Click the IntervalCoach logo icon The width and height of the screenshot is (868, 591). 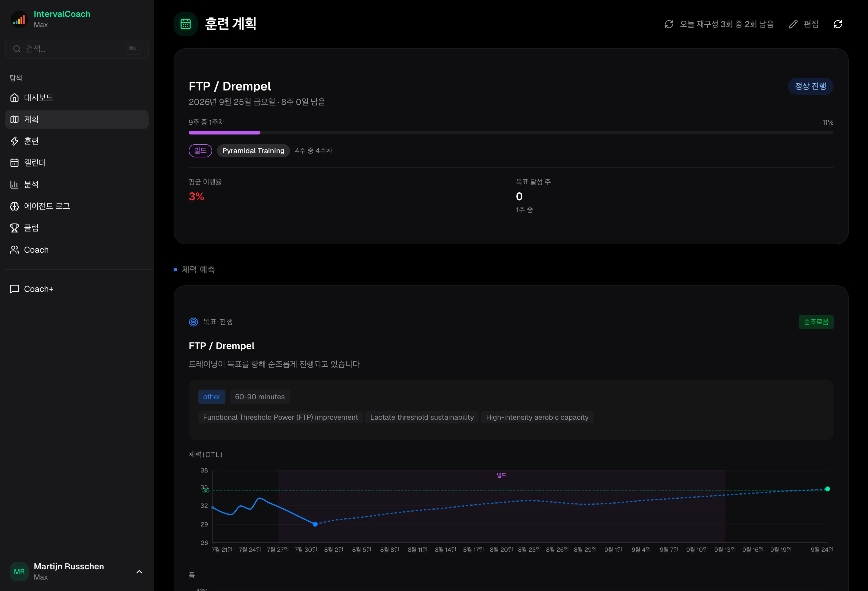tap(19, 19)
